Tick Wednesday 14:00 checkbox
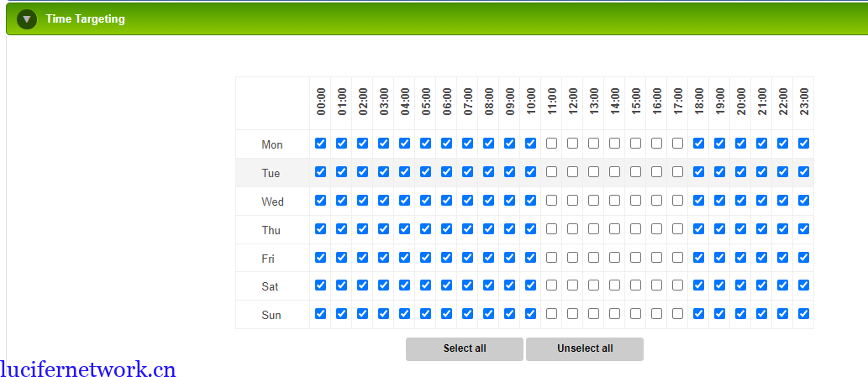The height and width of the screenshot is (377, 868). click(614, 201)
